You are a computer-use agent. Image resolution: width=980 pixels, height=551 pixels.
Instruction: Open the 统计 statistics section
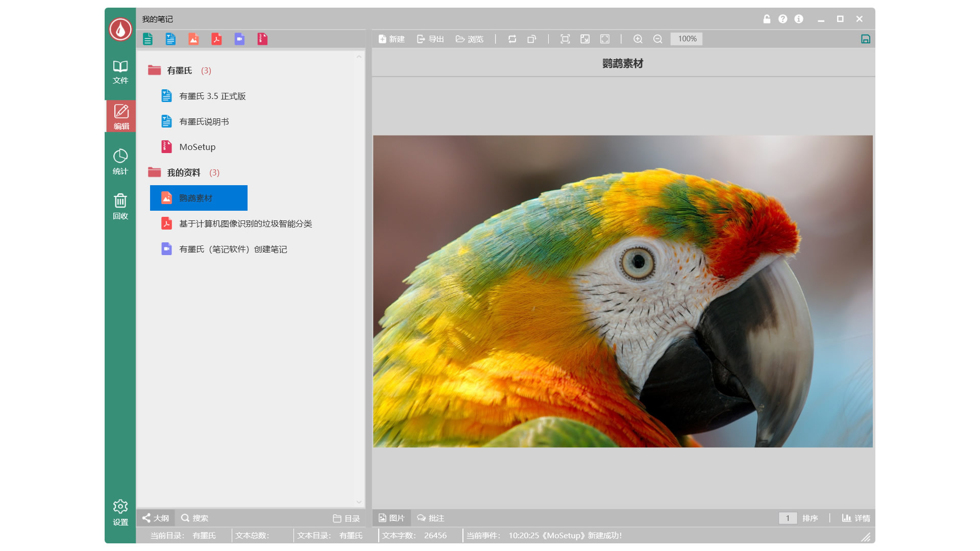(120, 162)
